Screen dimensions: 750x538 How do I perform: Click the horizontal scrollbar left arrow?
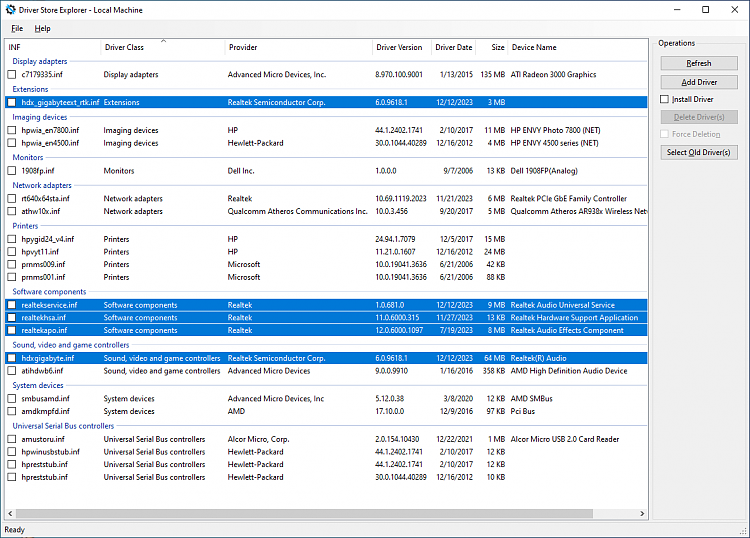pyautogui.click(x=10, y=514)
